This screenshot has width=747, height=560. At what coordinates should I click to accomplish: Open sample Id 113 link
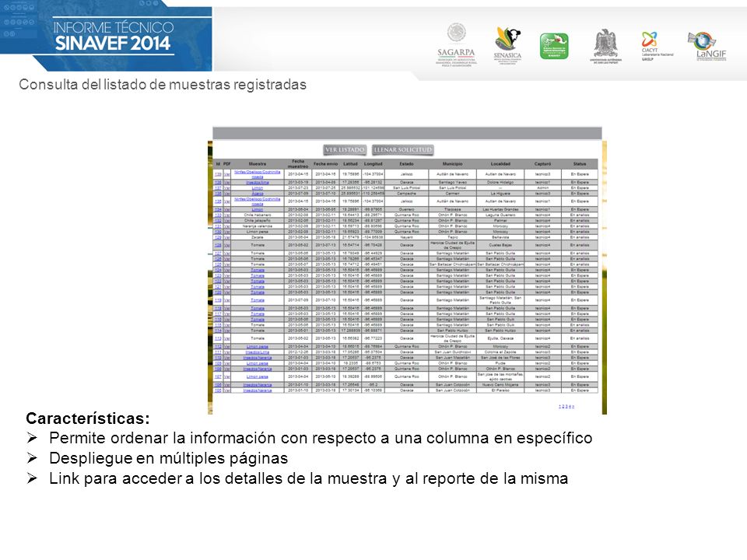coord(218,338)
